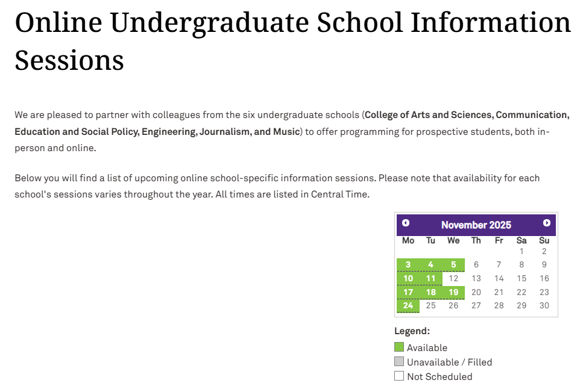The image size is (583, 392).
Task: Select the green available date November 3
Action: (x=408, y=264)
